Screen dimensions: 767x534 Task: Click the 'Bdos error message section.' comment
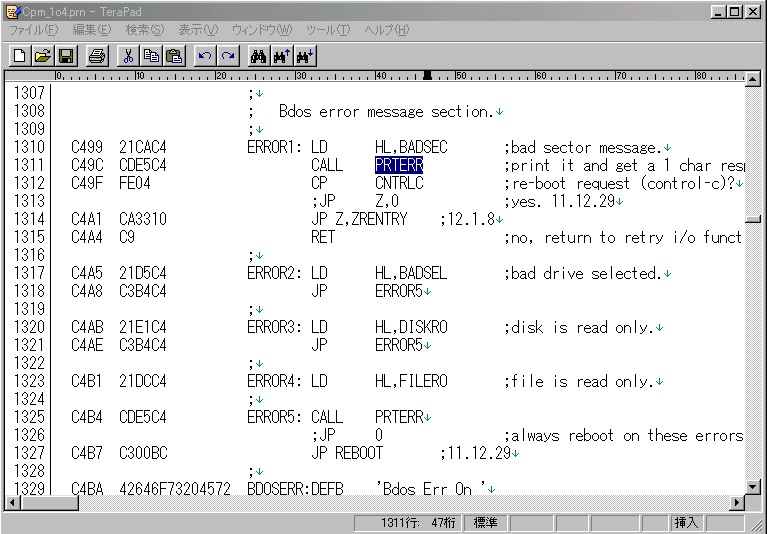(385, 111)
